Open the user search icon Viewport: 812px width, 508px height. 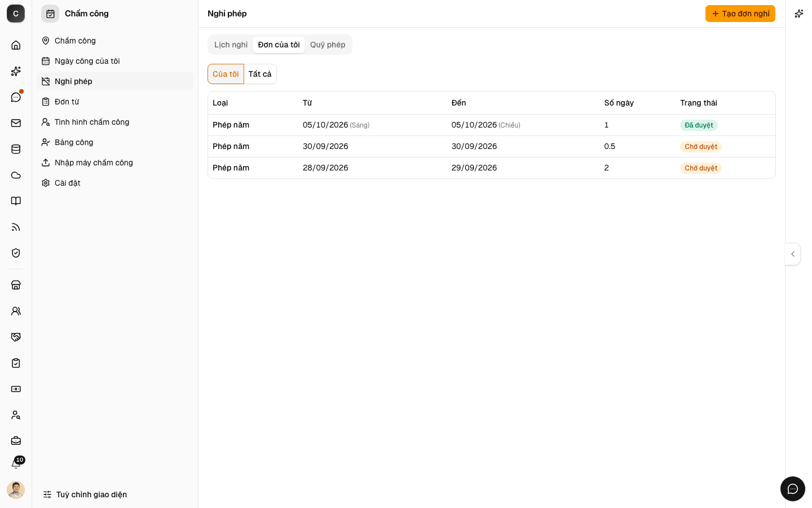coord(16,415)
